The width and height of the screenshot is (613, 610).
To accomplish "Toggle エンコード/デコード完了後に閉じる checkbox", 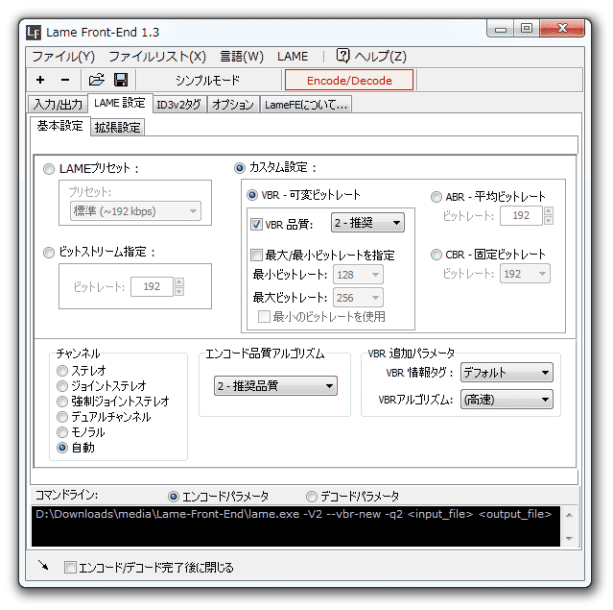I will point(70,567).
